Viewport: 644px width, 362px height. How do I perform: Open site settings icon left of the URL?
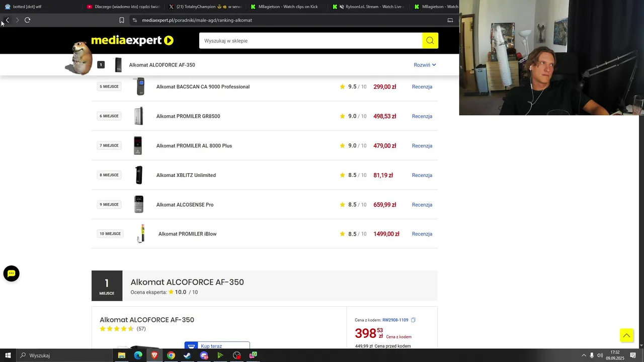tap(134, 20)
